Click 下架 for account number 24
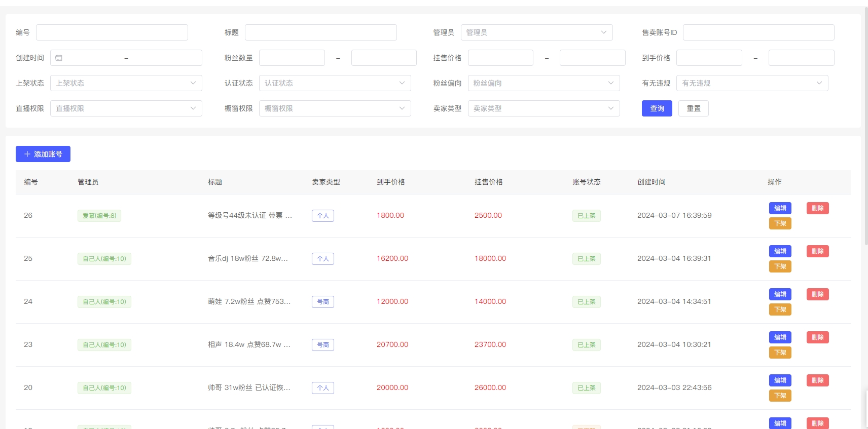 click(x=780, y=309)
